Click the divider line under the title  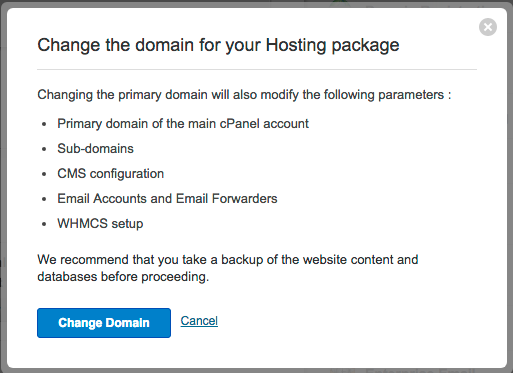point(257,70)
